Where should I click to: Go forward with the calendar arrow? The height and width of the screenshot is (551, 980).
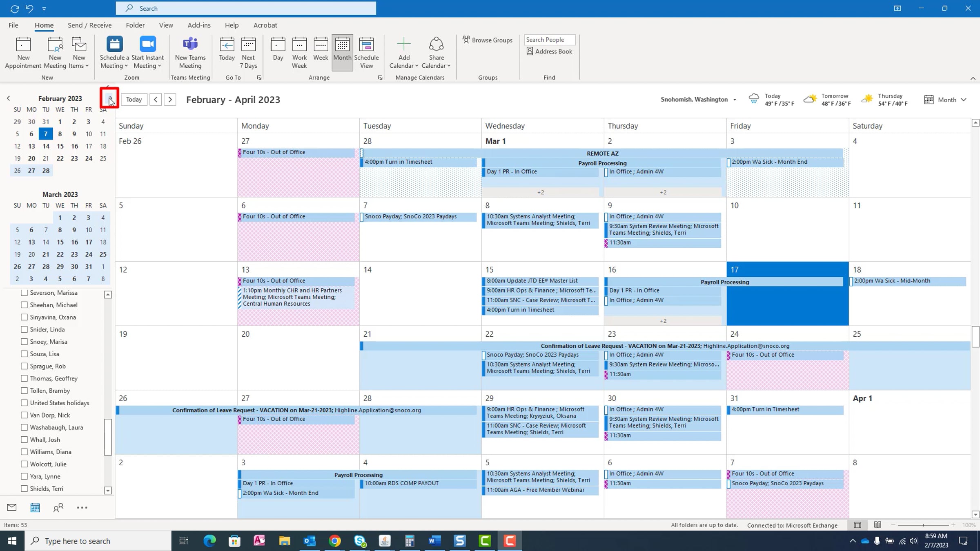click(x=170, y=99)
